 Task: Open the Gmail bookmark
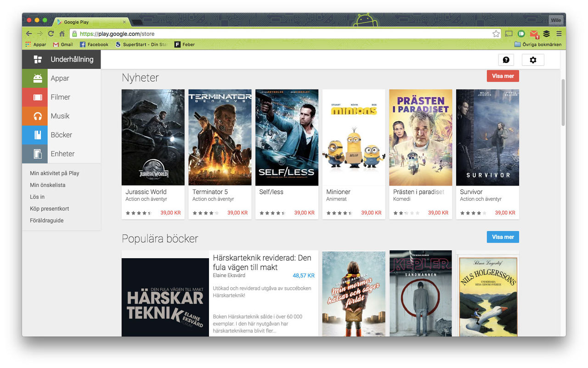click(63, 45)
